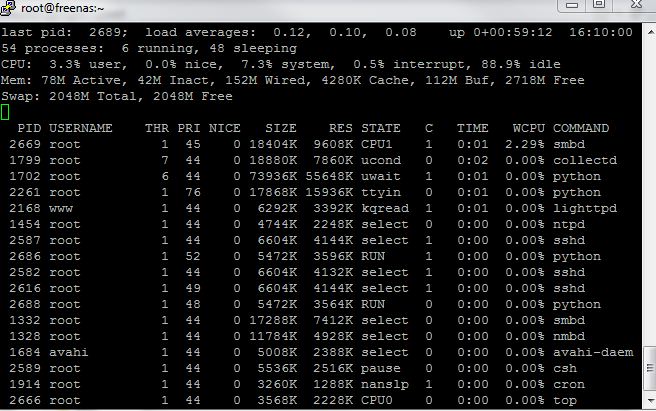Click the pause state entry

tap(381, 369)
